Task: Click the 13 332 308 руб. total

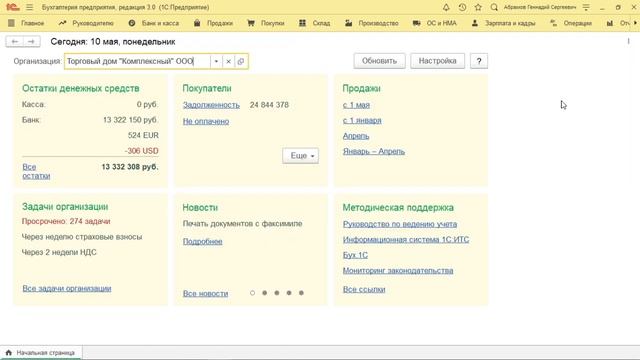Action: tap(130, 167)
